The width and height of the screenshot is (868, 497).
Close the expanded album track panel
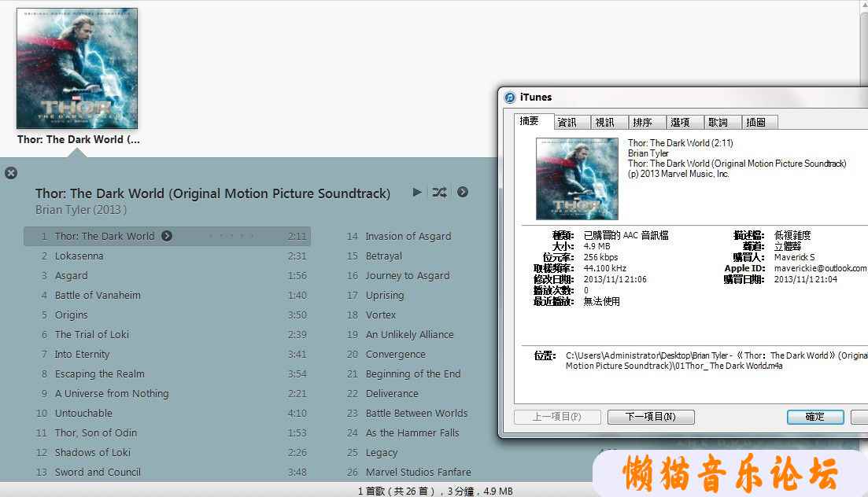[10, 173]
